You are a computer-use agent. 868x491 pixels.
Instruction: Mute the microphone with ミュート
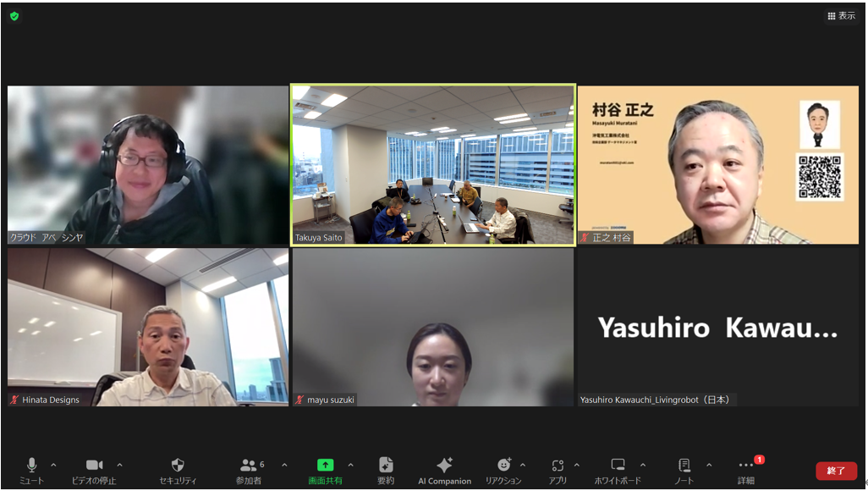click(x=32, y=465)
